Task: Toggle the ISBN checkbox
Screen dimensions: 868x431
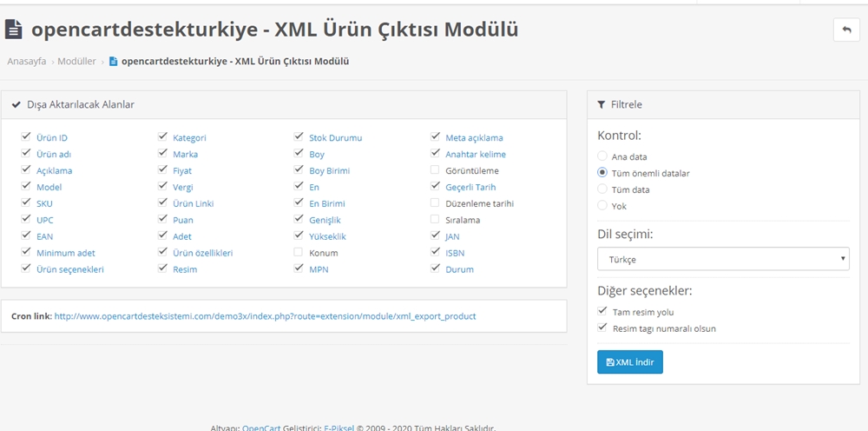Action: pyautogui.click(x=435, y=251)
